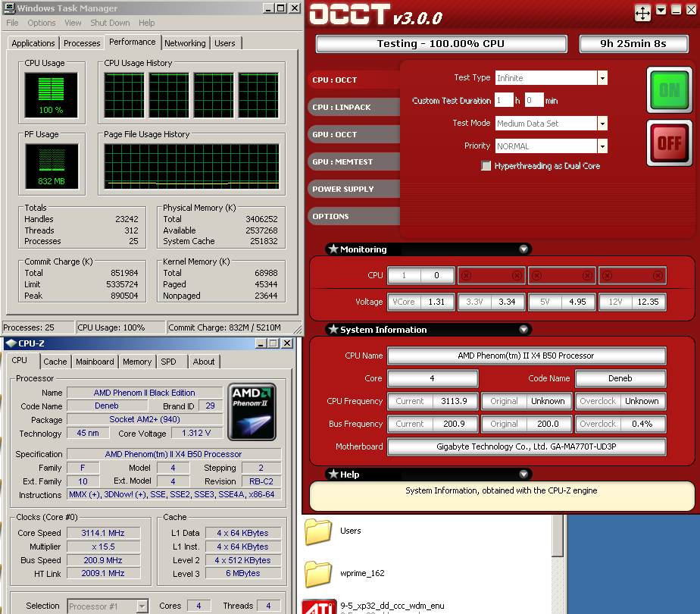Click the 5V '4.95' voltage reading
The height and width of the screenshot is (614, 700).
[x=578, y=302]
